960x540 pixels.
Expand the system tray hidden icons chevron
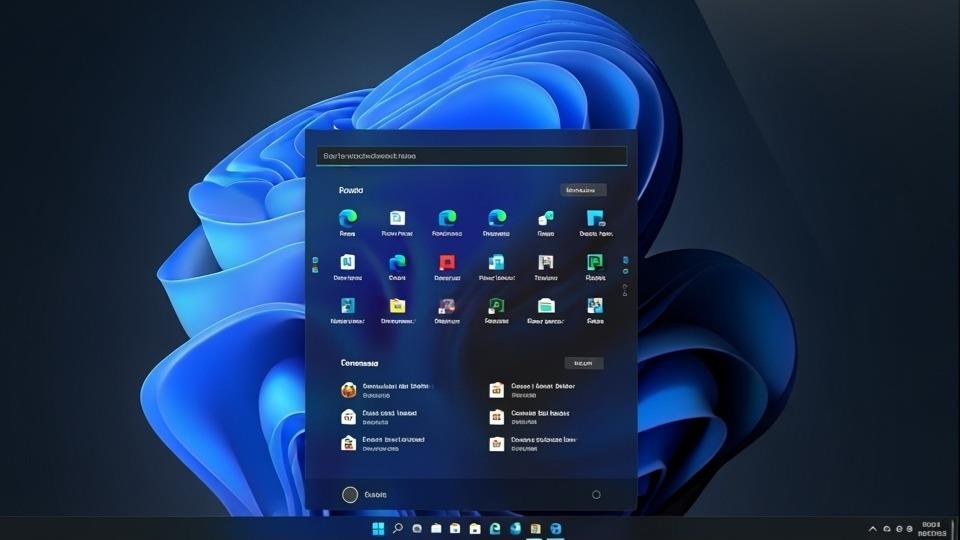tap(872, 528)
